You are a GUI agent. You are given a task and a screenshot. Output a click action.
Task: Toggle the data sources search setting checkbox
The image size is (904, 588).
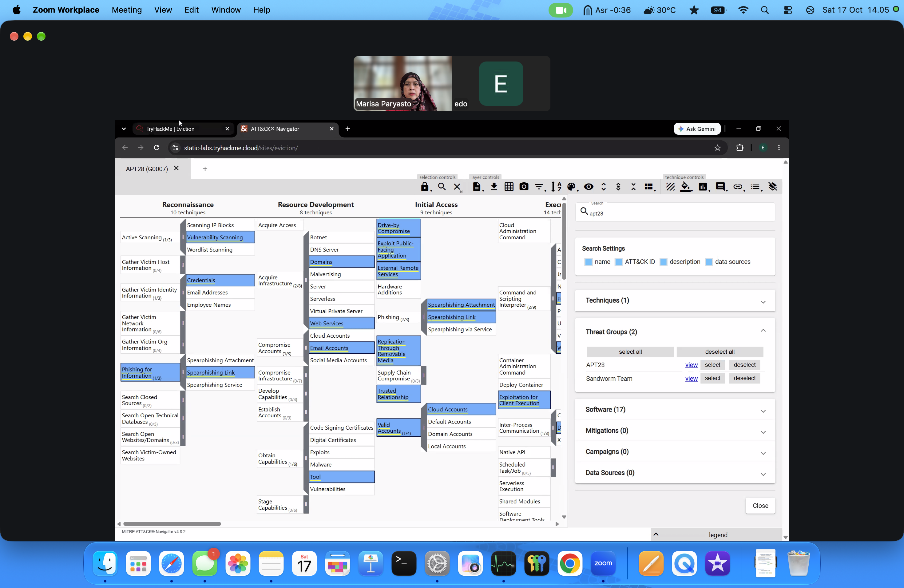click(x=709, y=262)
